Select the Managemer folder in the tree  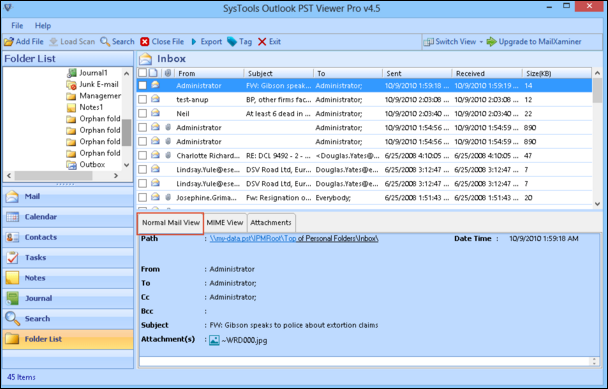pos(100,96)
